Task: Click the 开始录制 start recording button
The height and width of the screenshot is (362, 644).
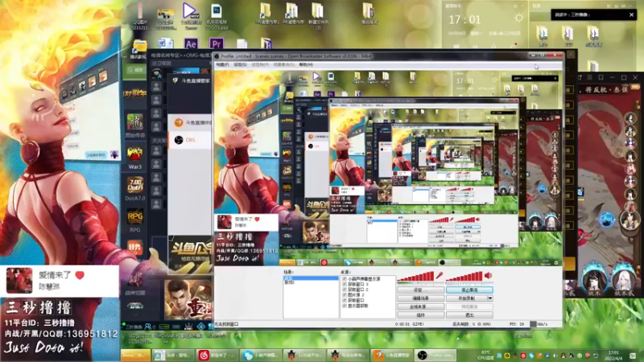Action: click(466, 298)
